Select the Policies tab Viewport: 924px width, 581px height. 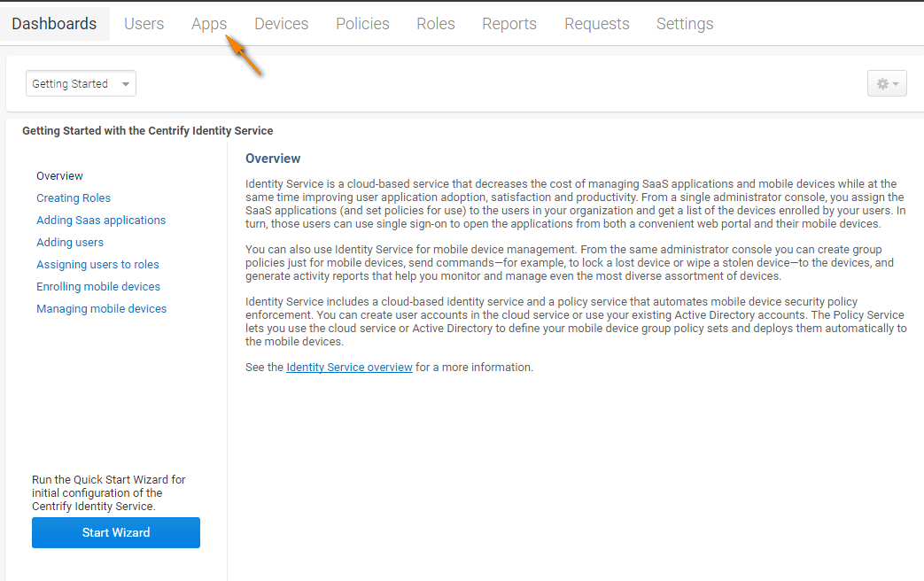362,24
